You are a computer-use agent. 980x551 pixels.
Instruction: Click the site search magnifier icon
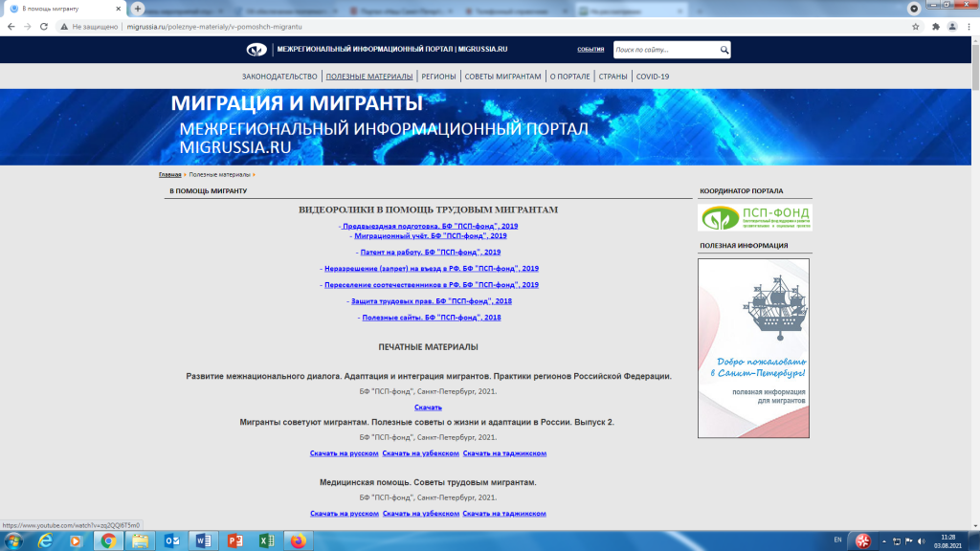[724, 50]
